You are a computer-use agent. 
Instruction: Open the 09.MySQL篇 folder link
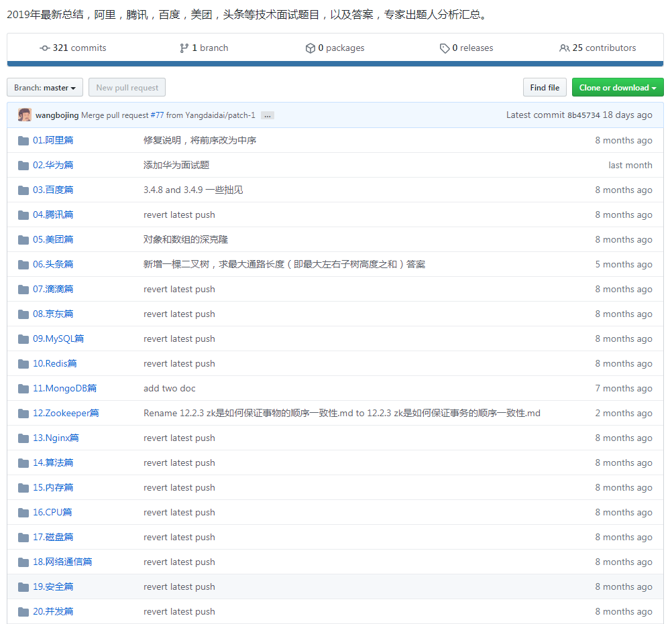[58, 339]
